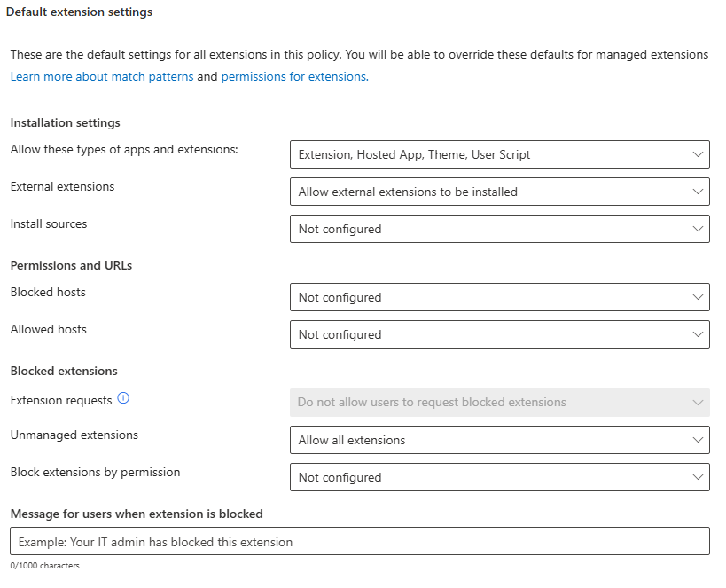Click the chevron in Block extensions by permission

pyautogui.click(x=697, y=477)
